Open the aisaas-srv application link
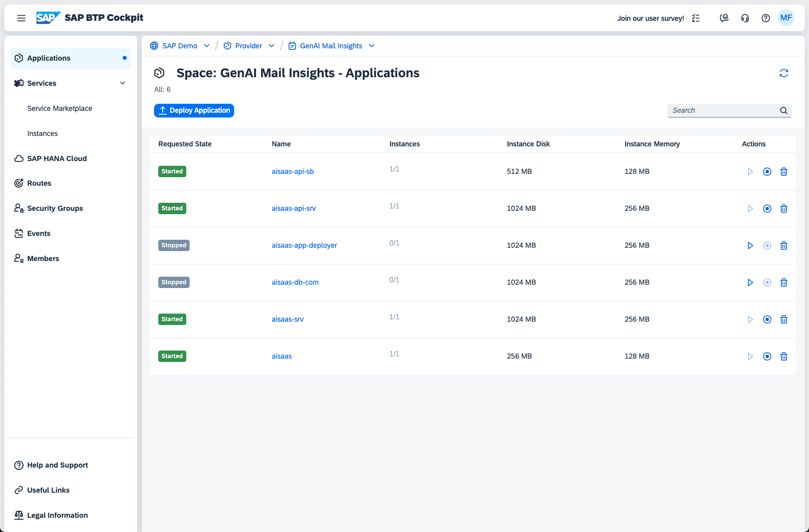 click(288, 319)
